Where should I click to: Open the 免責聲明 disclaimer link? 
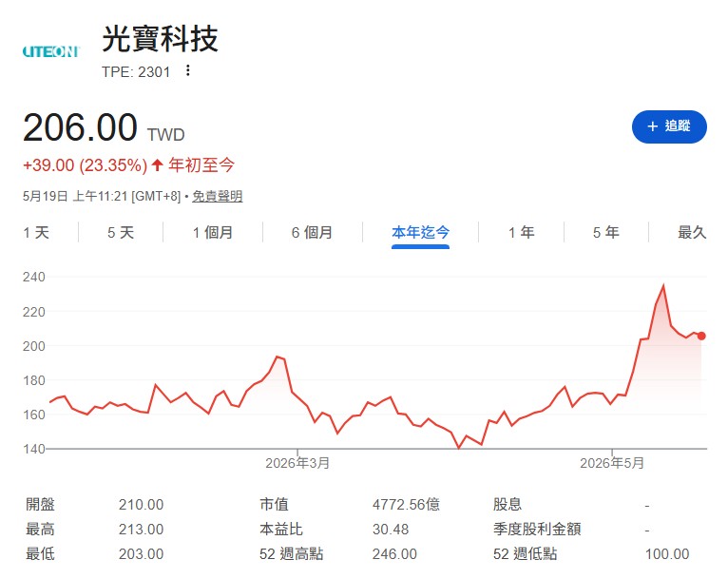(x=218, y=196)
